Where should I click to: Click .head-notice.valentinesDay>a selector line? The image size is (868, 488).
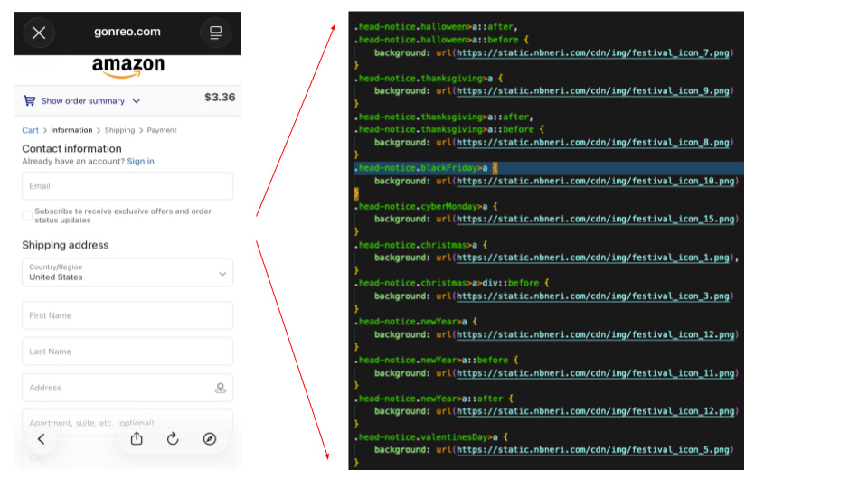click(431, 437)
